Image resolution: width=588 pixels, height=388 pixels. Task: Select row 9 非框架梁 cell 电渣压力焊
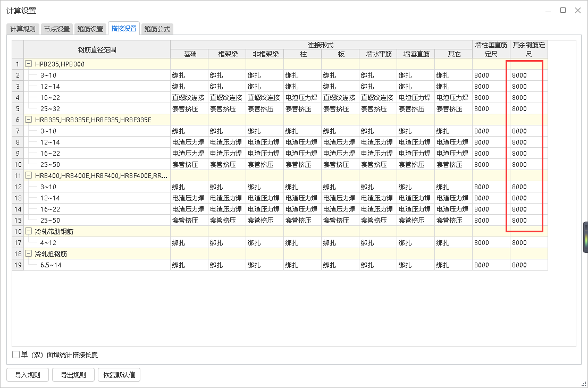(x=265, y=153)
